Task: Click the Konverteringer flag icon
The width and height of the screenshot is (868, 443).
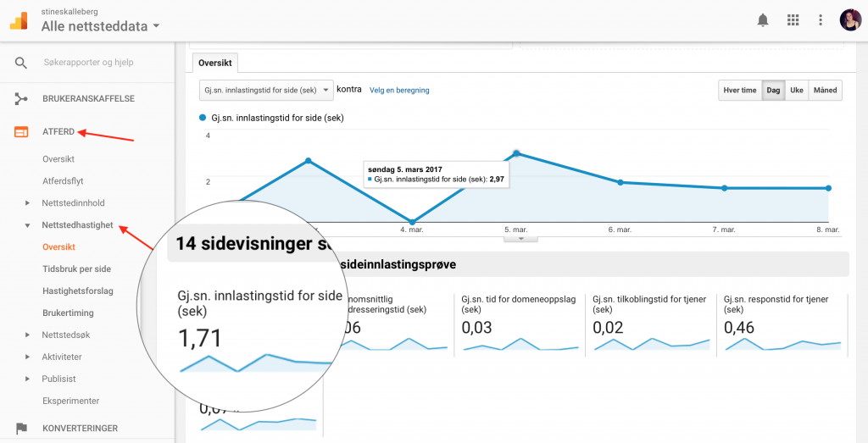Action: click(21, 428)
